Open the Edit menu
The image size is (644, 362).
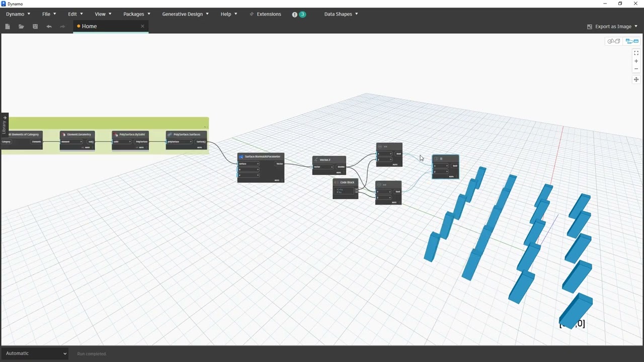point(75,14)
